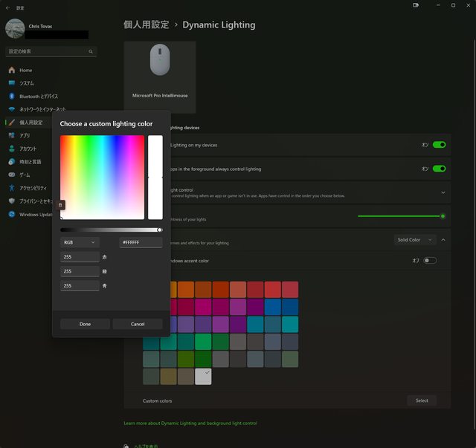Viewport: 476px width, 448px height.
Task: Select 個人用設定 in the sidebar
Action: click(x=30, y=123)
